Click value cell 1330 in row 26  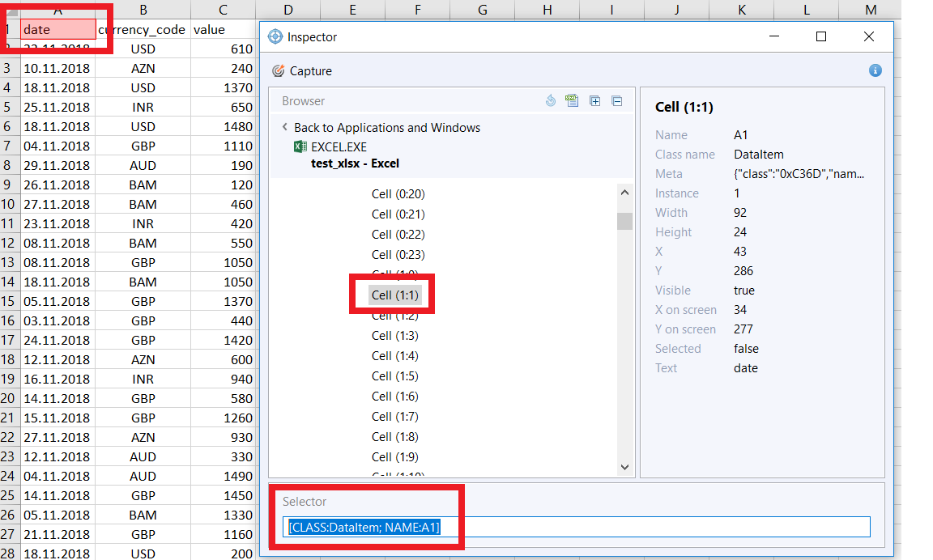[x=224, y=515]
